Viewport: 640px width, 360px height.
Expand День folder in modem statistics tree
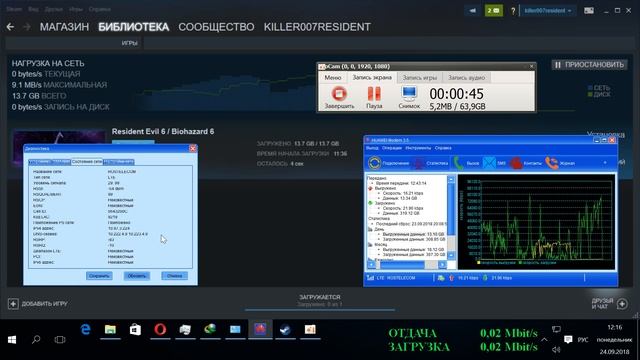[x=370, y=229]
